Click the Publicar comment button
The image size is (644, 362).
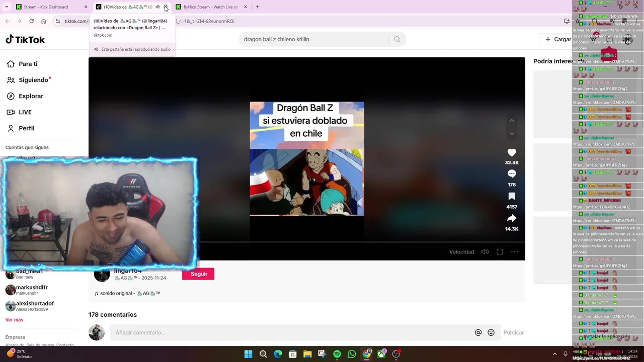click(514, 332)
